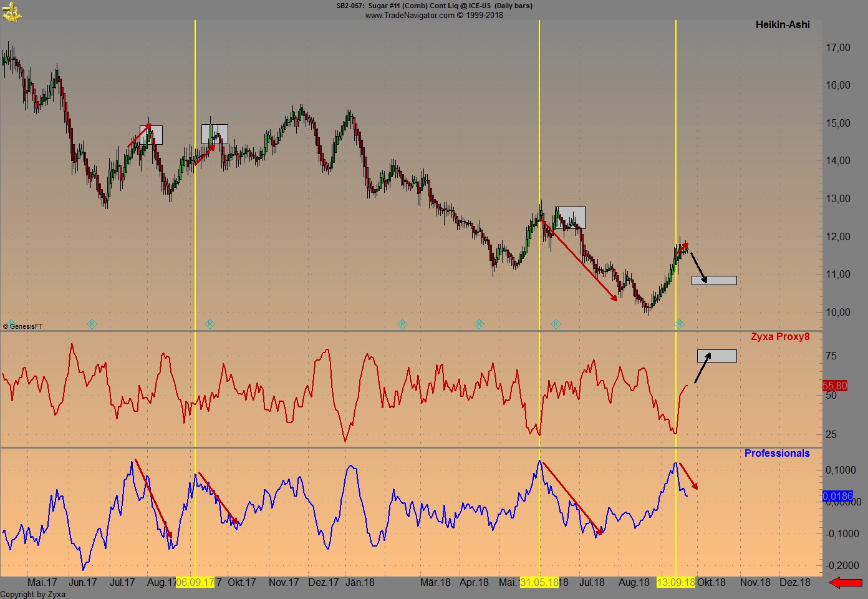Select gray target box in Zyxa Proxy8 panel
The image size is (868, 599).
click(x=716, y=356)
